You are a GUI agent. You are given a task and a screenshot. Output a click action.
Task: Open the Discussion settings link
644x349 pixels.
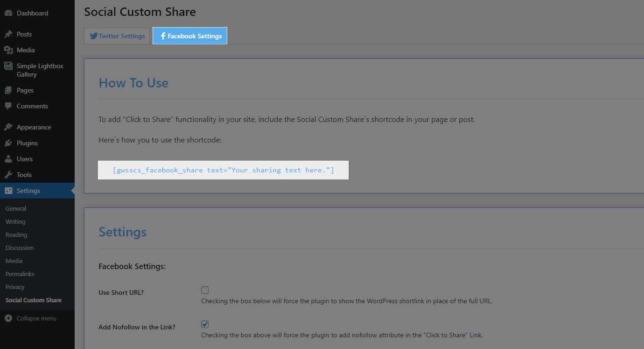(20, 248)
